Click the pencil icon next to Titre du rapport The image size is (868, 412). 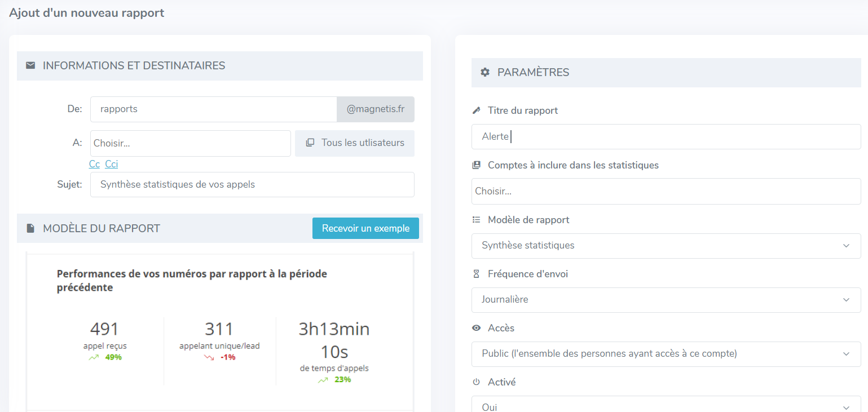click(476, 110)
